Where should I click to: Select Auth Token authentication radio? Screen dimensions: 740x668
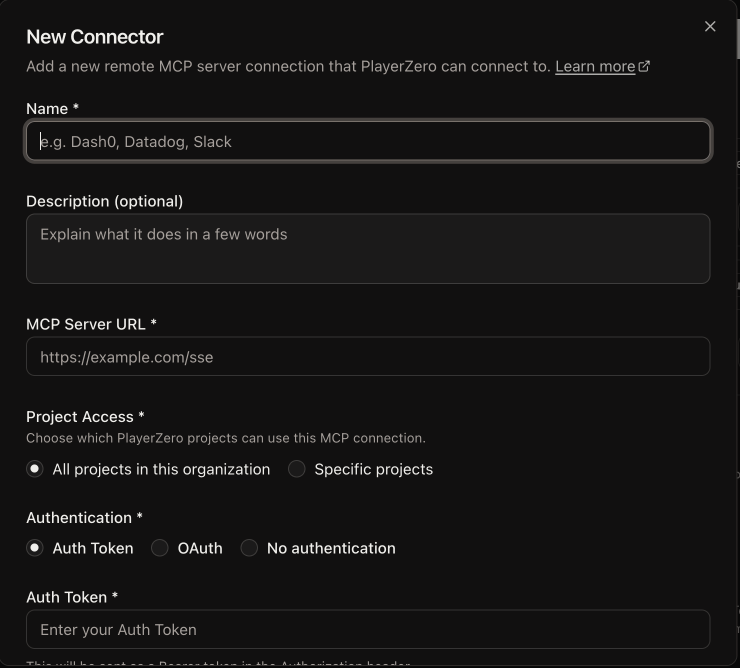(34, 548)
